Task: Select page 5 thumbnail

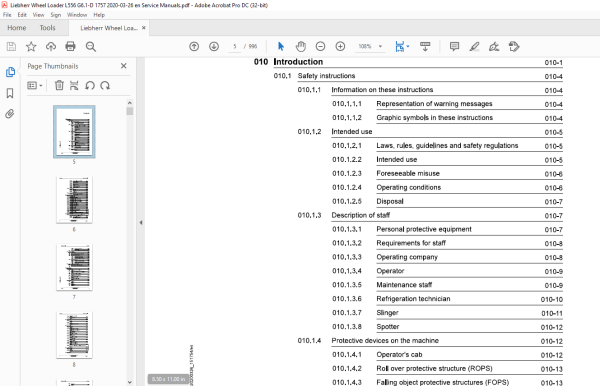Action: pos(74,132)
